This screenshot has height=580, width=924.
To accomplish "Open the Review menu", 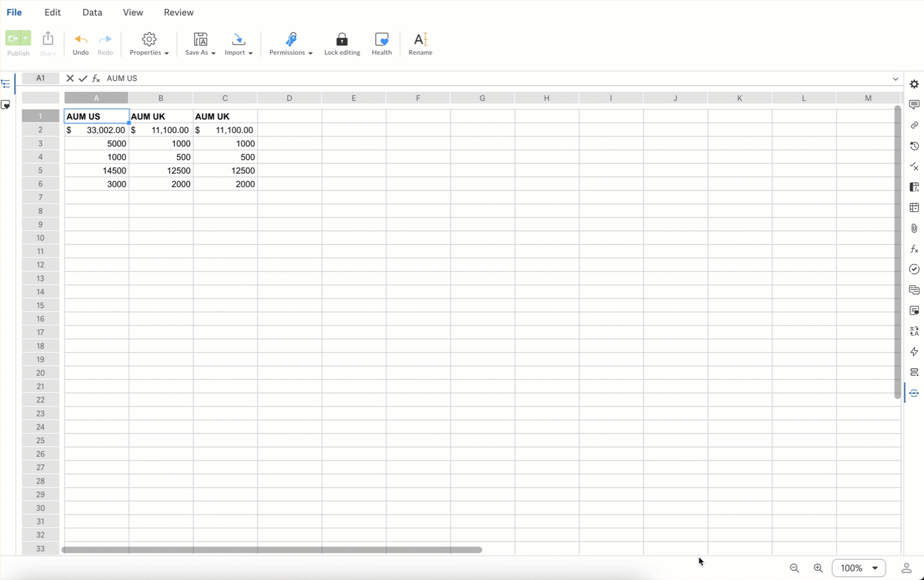I will pos(178,12).
